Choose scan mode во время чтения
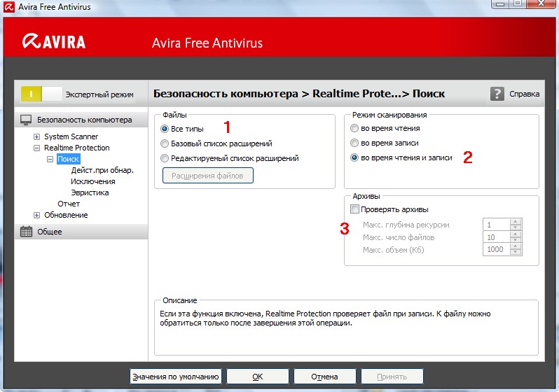The height and width of the screenshot is (392, 559). click(354, 128)
